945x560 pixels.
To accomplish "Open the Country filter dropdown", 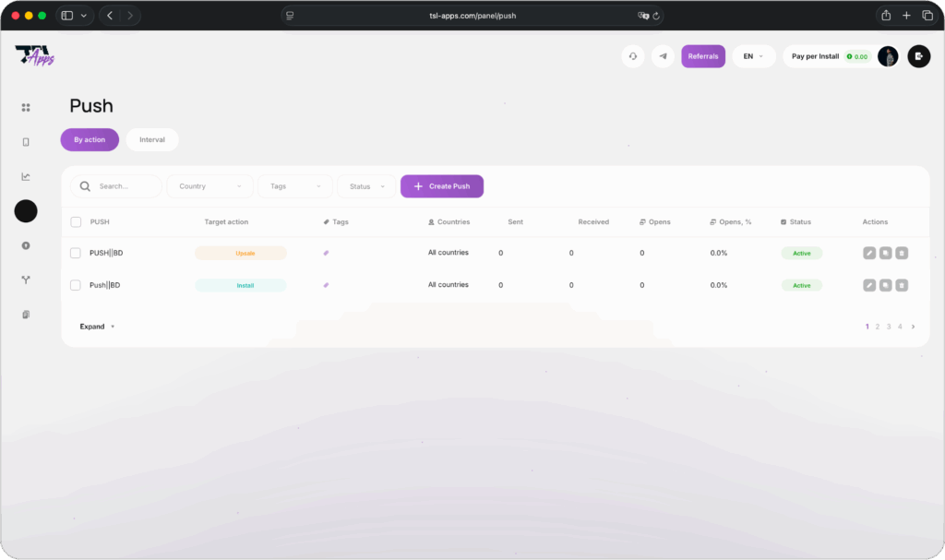I will [x=209, y=186].
